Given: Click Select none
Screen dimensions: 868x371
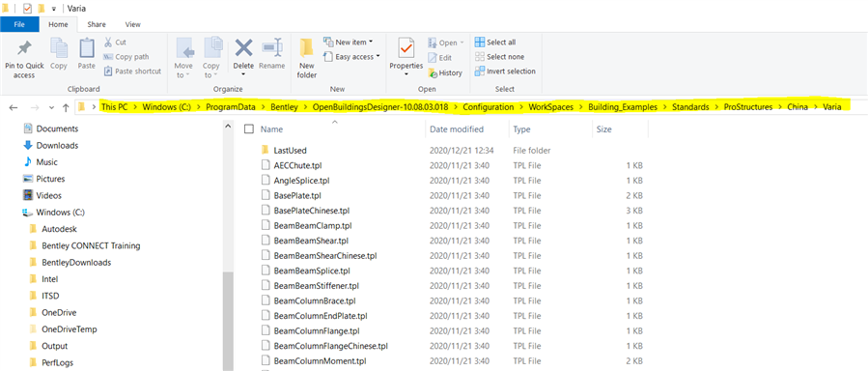Looking at the screenshot, I should pos(499,56).
